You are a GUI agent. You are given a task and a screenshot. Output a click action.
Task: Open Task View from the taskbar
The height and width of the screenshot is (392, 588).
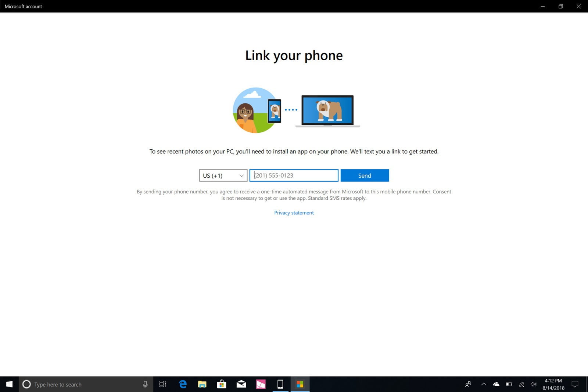tap(162, 384)
